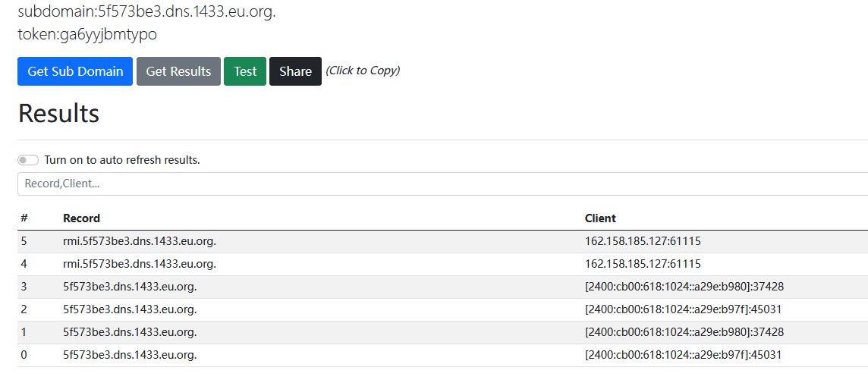868x383 pixels.
Task: Click record cell in row 3
Action: point(130,287)
